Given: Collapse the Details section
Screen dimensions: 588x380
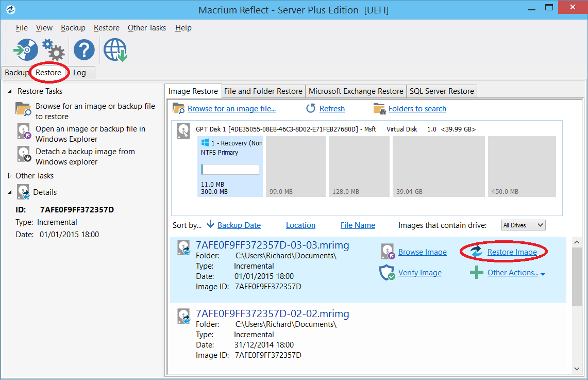Looking at the screenshot, I should [x=10, y=192].
